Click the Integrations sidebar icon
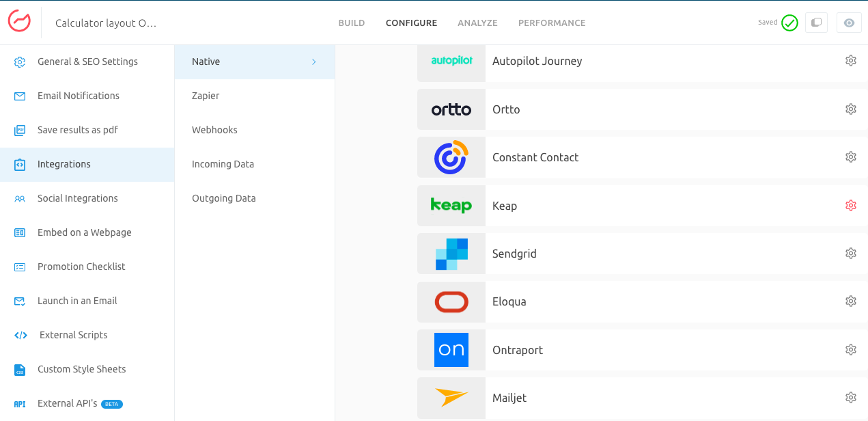 20,165
